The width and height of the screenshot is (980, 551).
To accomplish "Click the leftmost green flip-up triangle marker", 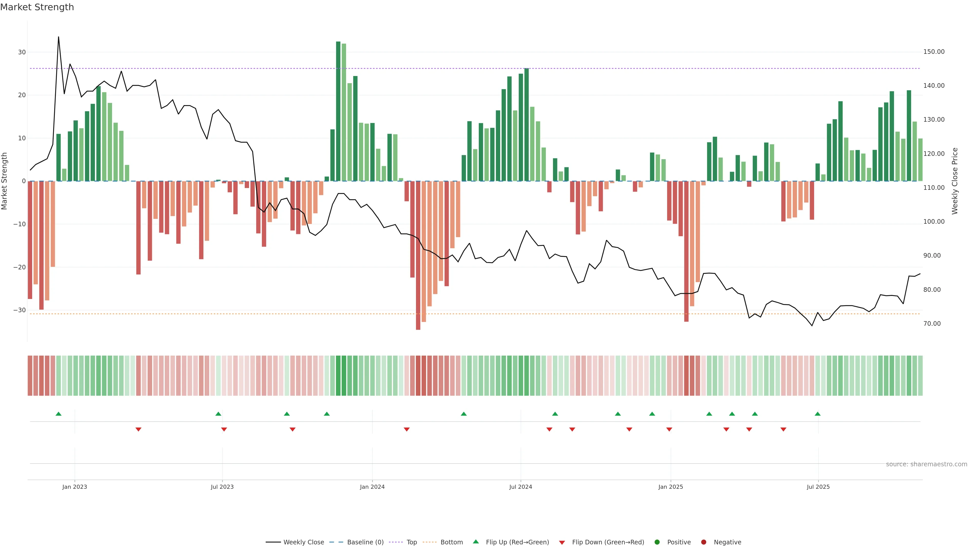I will (x=58, y=414).
